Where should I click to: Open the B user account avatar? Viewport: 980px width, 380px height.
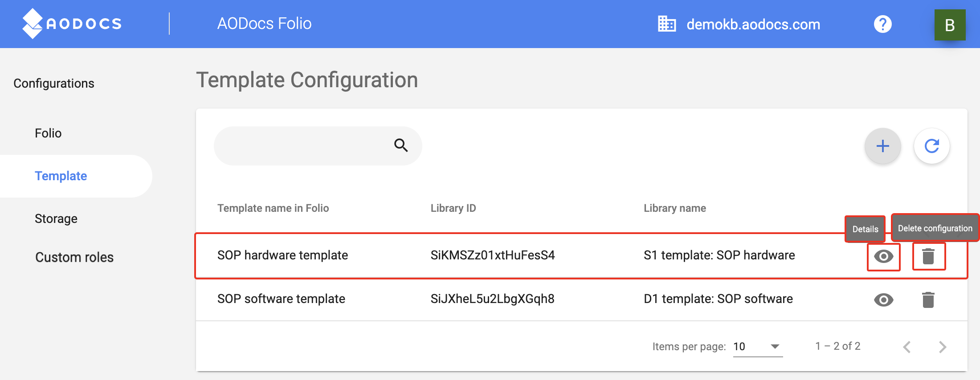click(x=950, y=25)
